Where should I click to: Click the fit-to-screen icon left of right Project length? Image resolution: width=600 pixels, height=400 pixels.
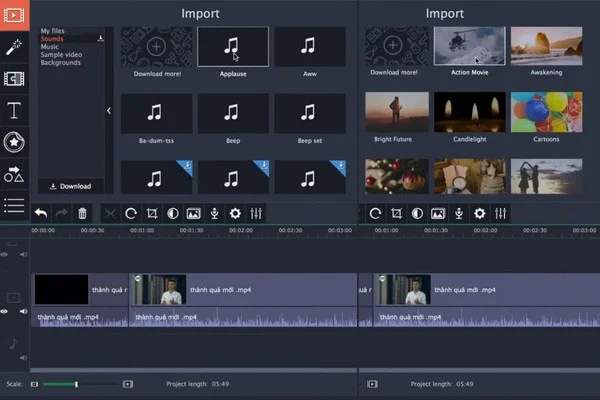372,384
